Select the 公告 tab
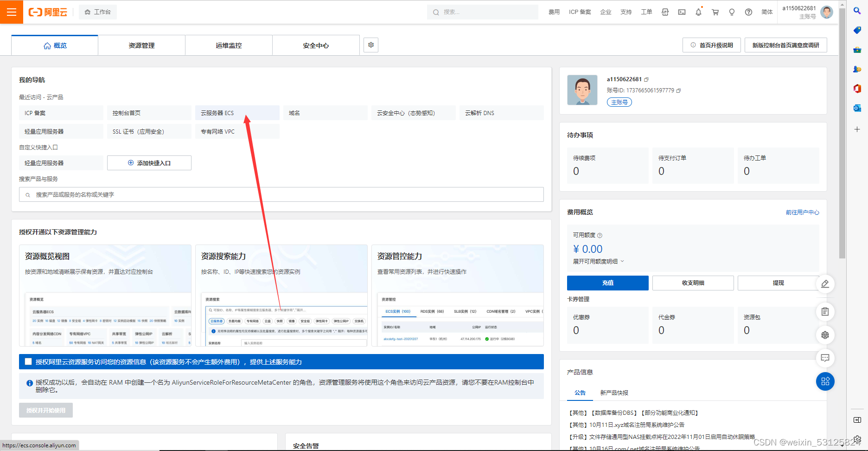The width and height of the screenshot is (868, 451). tap(580, 393)
